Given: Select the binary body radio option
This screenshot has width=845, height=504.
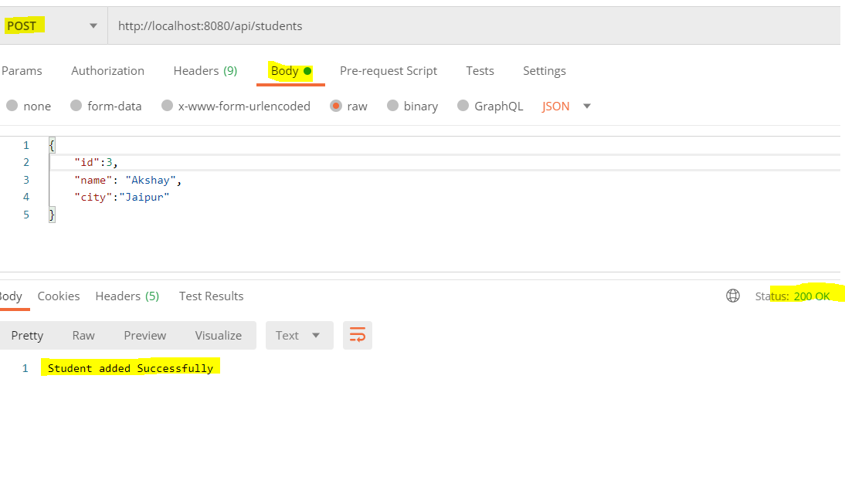Looking at the screenshot, I should pos(393,106).
